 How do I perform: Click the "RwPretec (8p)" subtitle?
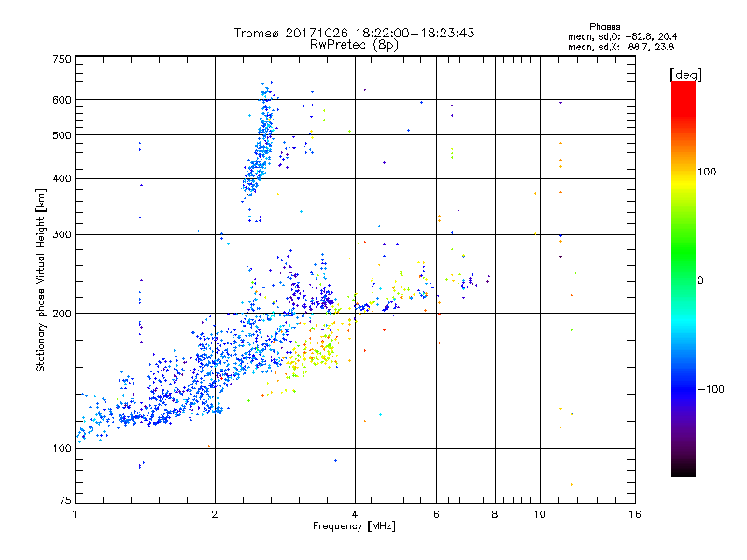pos(354,45)
